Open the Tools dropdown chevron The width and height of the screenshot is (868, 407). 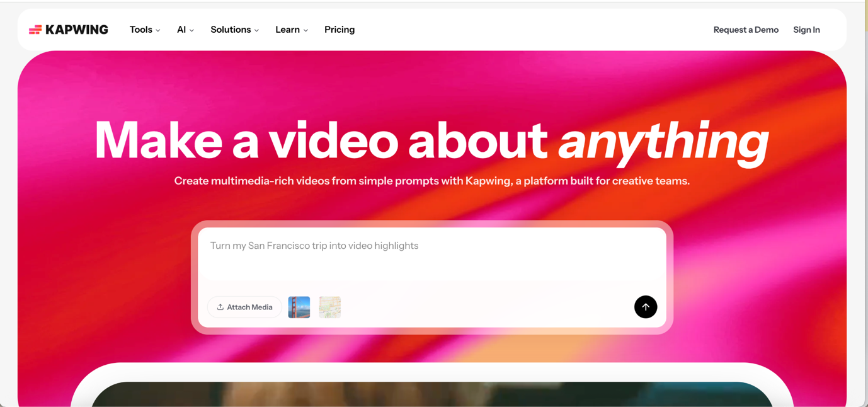pos(158,30)
